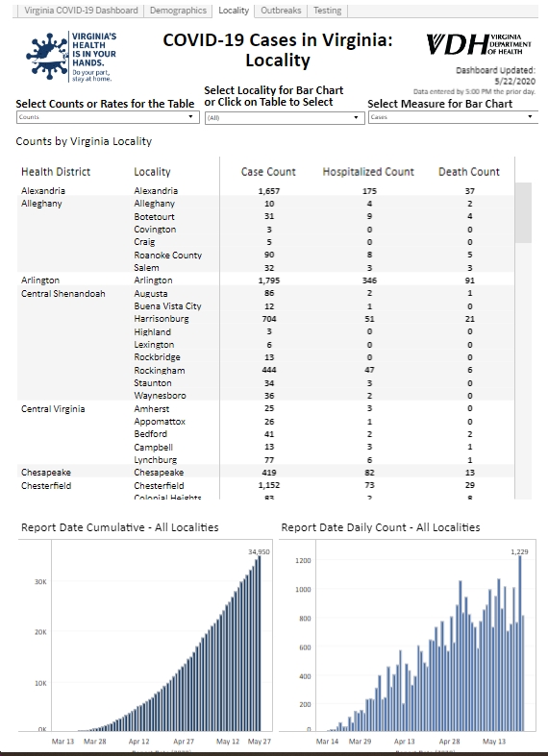
Task: Select Chesterfield locality in the table
Action: point(159,485)
